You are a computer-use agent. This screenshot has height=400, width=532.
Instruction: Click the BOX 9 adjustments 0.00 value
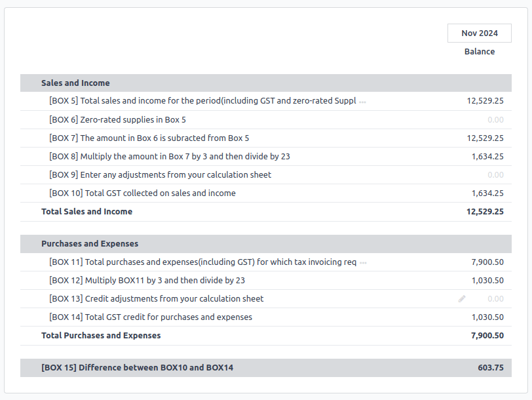pos(495,175)
